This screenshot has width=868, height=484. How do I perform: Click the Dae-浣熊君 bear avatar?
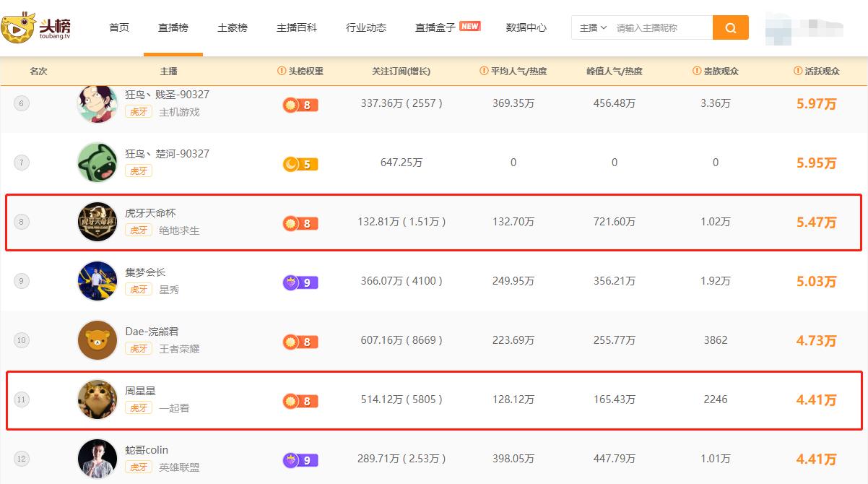tap(97, 340)
